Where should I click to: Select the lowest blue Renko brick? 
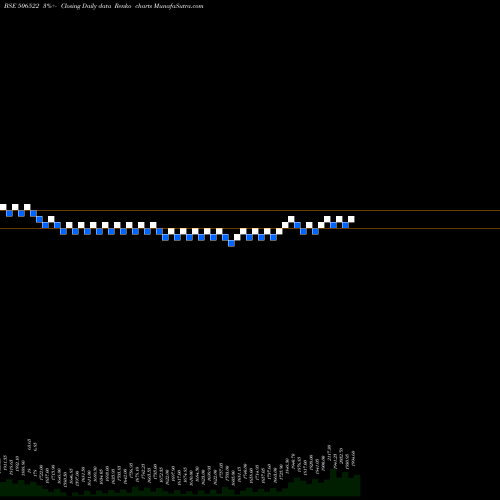click(x=231, y=243)
